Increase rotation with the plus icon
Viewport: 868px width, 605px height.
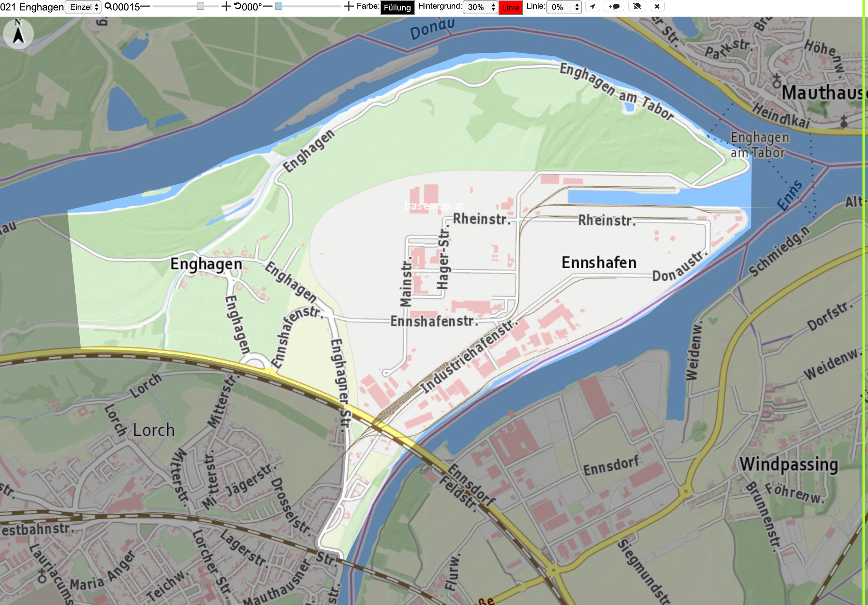pyautogui.click(x=348, y=6)
